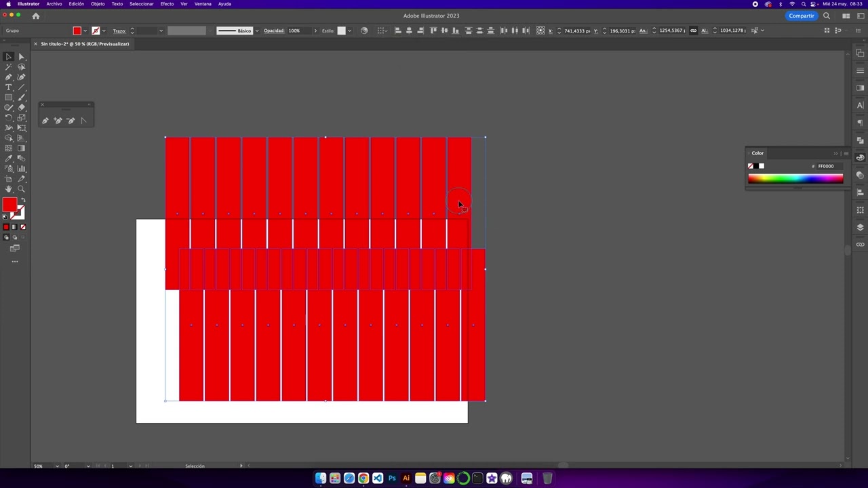This screenshot has width=868, height=488.
Task: Edit toolbar via three dots button
Action: pyautogui.click(x=14, y=261)
